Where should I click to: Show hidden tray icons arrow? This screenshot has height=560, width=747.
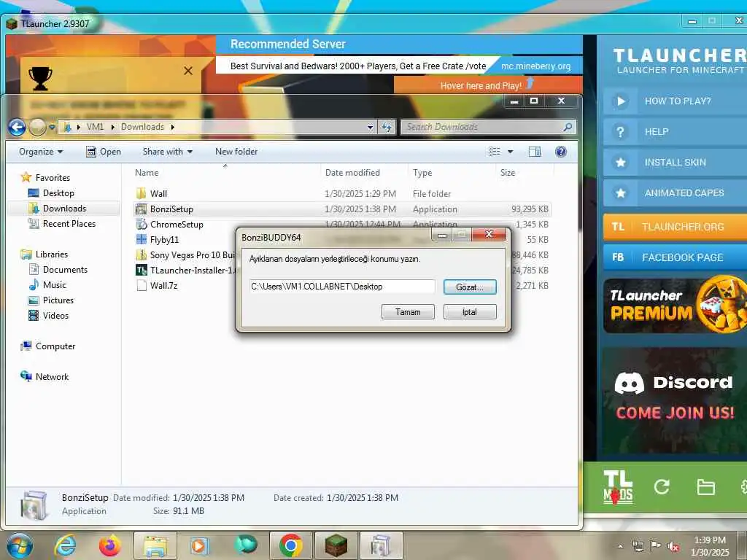click(620, 547)
